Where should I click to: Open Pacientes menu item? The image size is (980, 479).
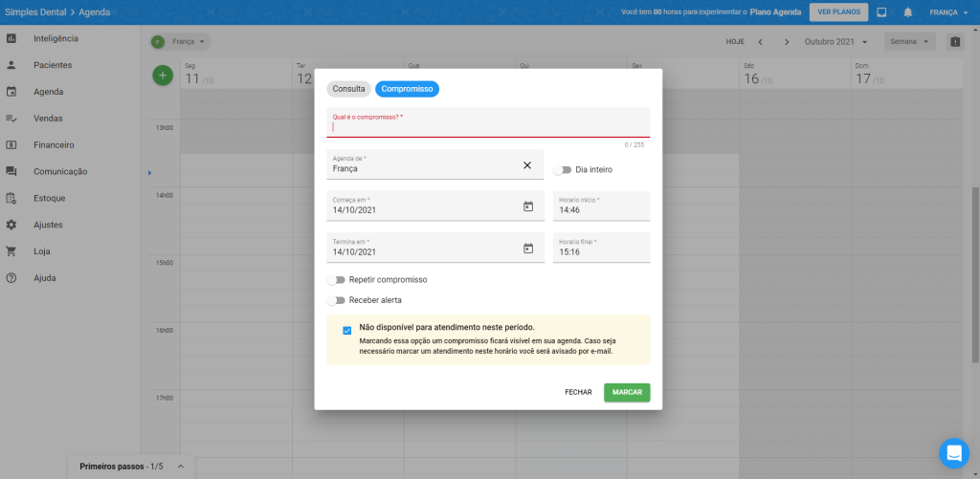pos(53,65)
